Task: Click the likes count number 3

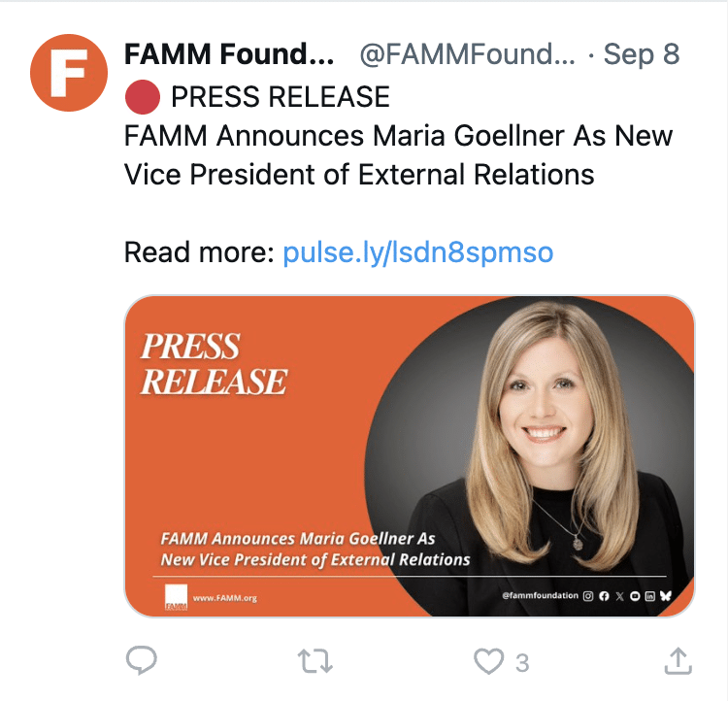Action: (x=522, y=663)
